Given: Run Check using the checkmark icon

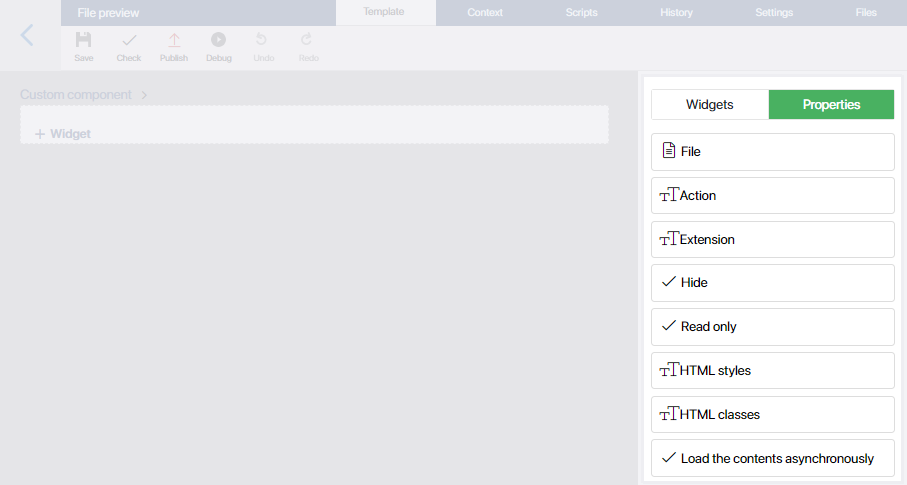Looking at the screenshot, I should 129,40.
